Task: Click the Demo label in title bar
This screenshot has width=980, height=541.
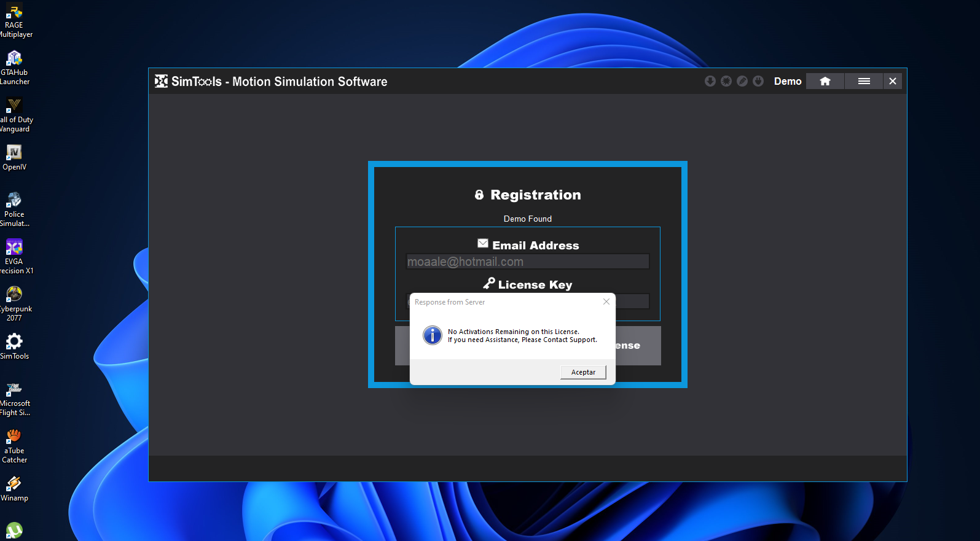Action: (x=788, y=81)
